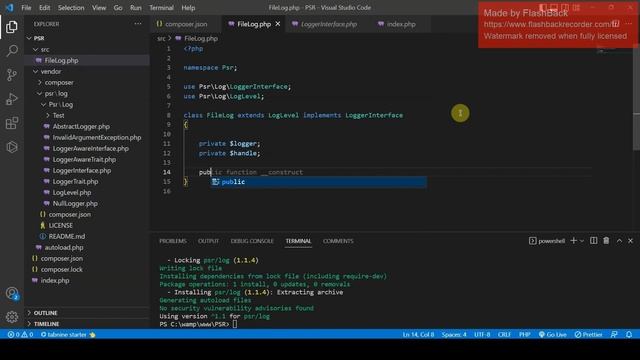This screenshot has width=640, height=360.
Task: Open the Run menu
Action: point(136,8)
